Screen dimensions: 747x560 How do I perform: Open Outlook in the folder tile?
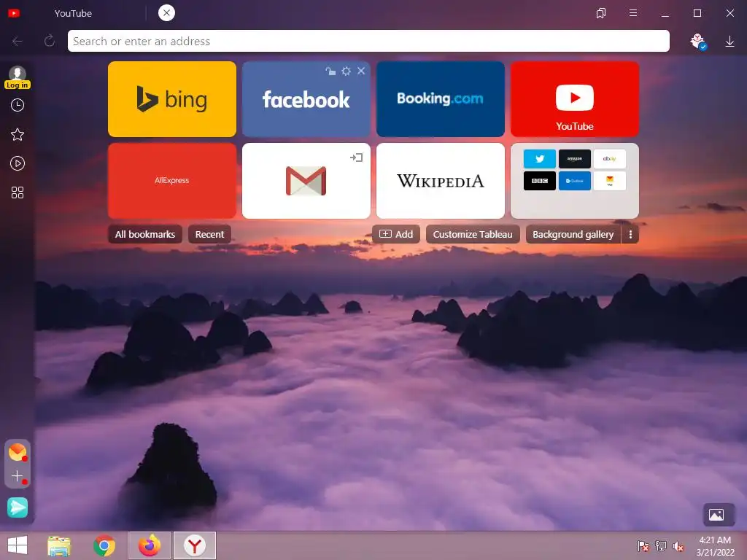click(575, 181)
